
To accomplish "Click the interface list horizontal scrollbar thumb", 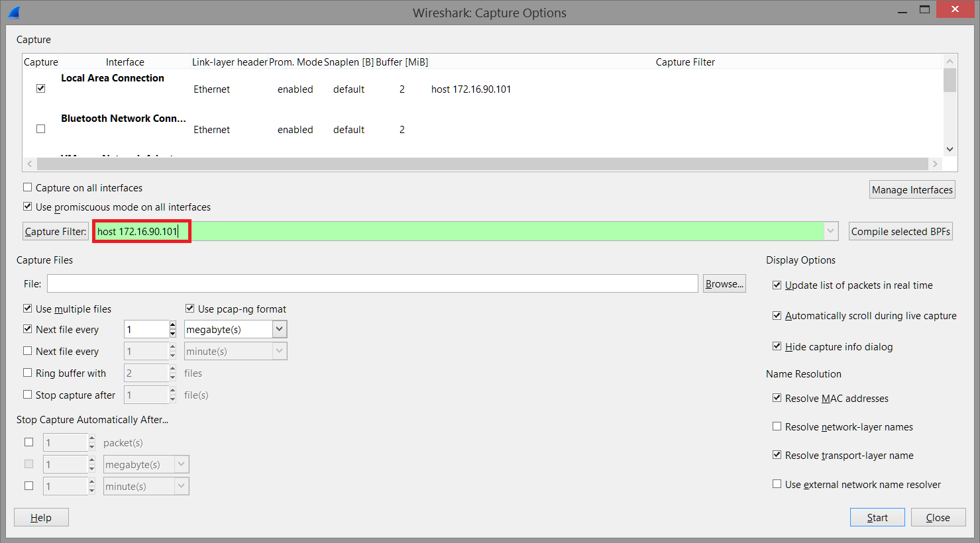I will click(482, 164).
